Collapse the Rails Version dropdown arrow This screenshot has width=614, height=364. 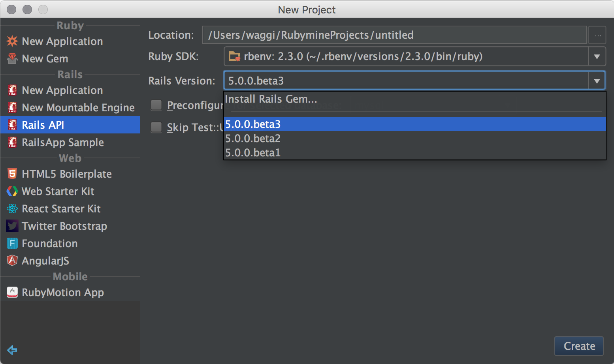[x=597, y=81]
